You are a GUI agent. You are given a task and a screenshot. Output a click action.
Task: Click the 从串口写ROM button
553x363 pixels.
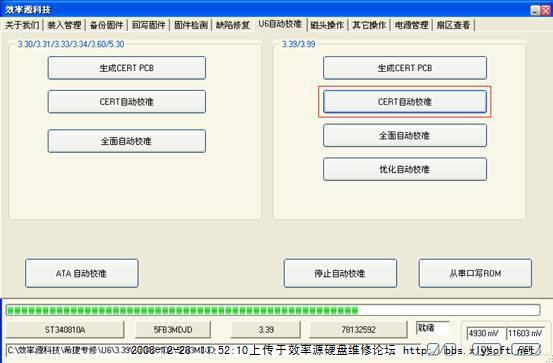tap(475, 273)
